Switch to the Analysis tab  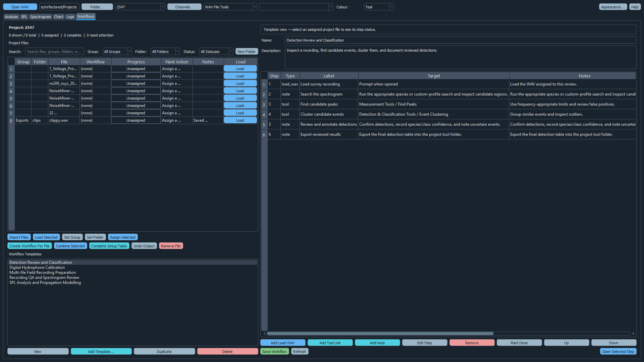coord(11,17)
